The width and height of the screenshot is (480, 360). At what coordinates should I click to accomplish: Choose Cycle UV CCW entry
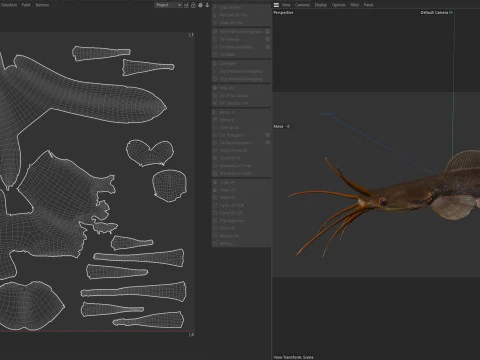[x=241, y=205]
